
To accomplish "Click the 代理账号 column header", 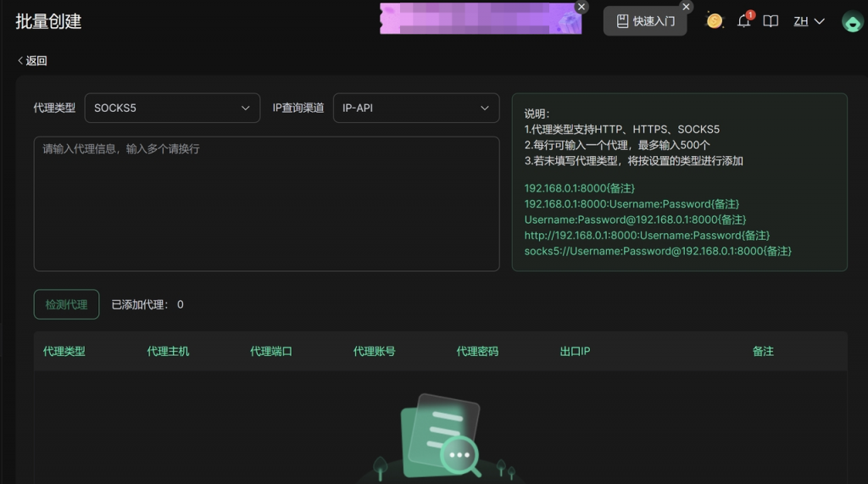I will pyautogui.click(x=375, y=351).
